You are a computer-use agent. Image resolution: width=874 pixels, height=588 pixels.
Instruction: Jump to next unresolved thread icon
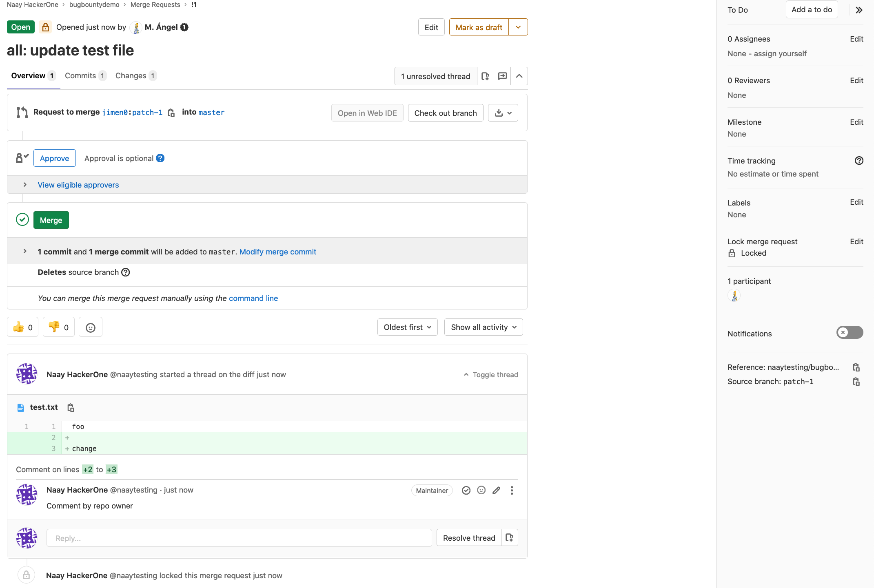point(502,76)
